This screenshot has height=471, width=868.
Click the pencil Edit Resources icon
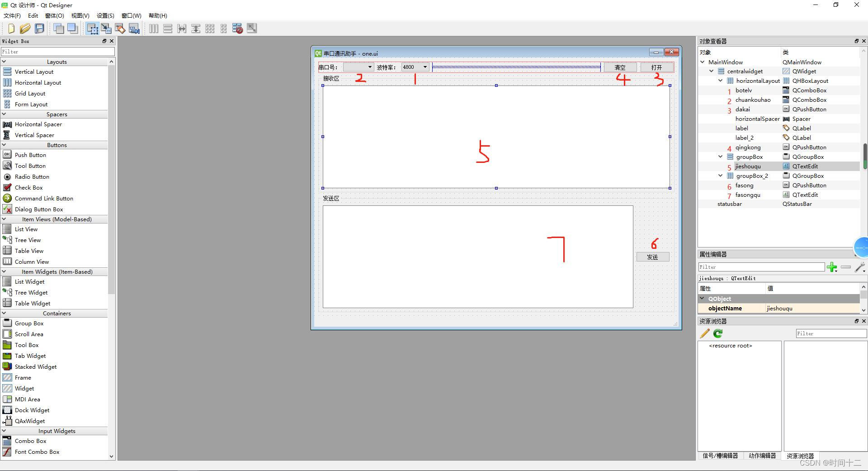click(705, 333)
